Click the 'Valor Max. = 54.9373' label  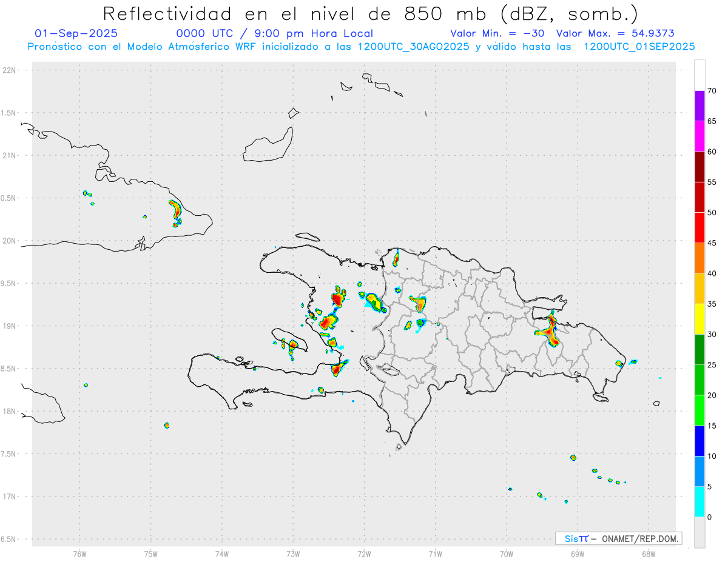615,33
